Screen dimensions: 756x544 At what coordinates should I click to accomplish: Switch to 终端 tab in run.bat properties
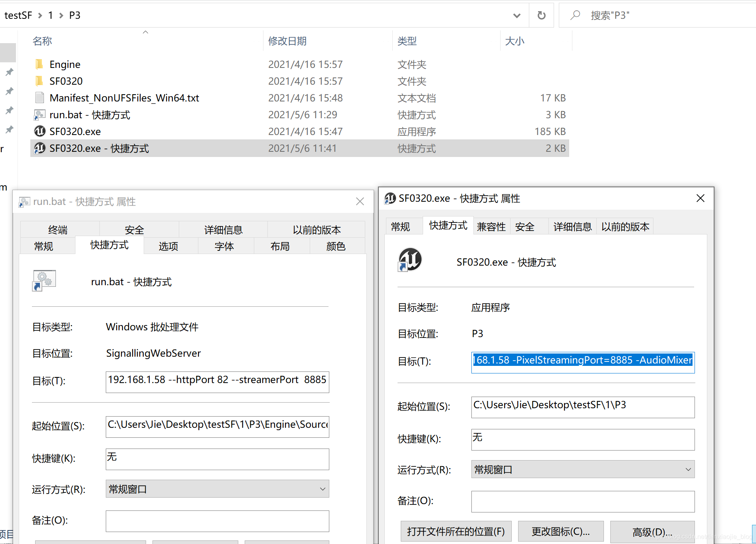pos(59,230)
